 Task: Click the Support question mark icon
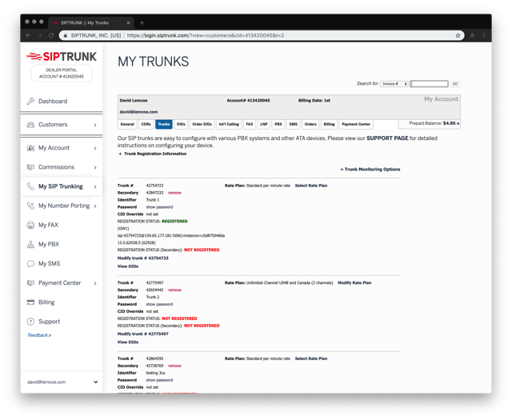click(30, 322)
